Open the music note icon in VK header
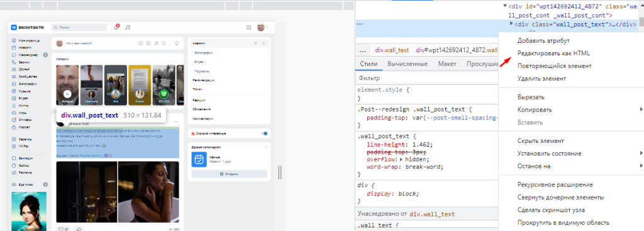644x231 pixels. click(128, 27)
